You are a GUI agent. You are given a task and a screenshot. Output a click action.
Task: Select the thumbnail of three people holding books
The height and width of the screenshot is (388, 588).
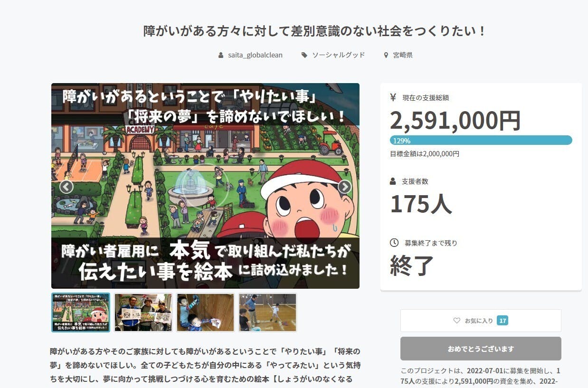coord(143,312)
